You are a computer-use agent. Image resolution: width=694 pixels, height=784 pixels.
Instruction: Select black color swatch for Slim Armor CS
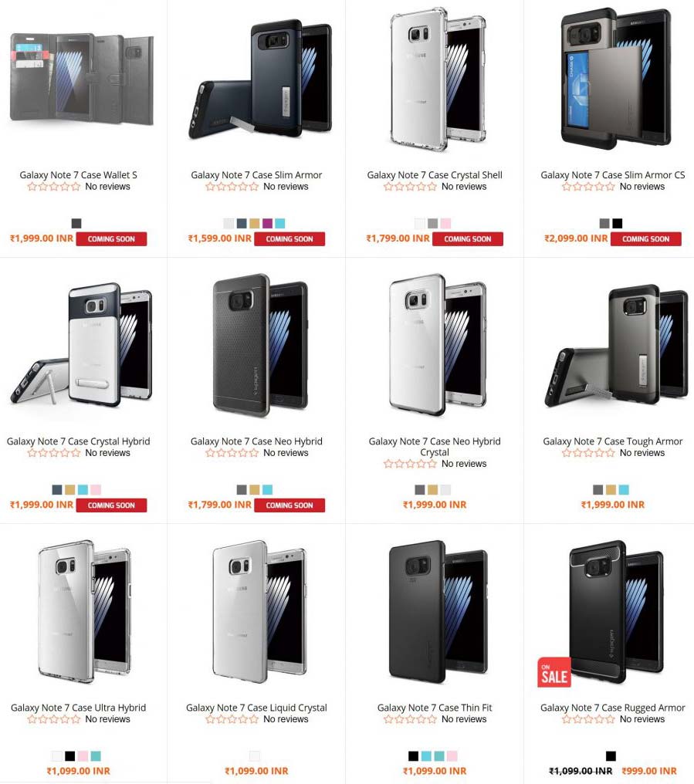point(618,224)
